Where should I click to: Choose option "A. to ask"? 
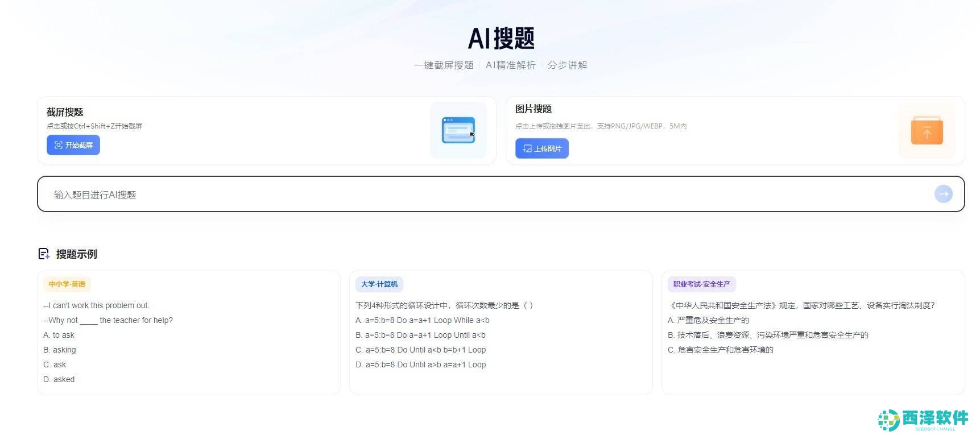[x=59, y=335]
